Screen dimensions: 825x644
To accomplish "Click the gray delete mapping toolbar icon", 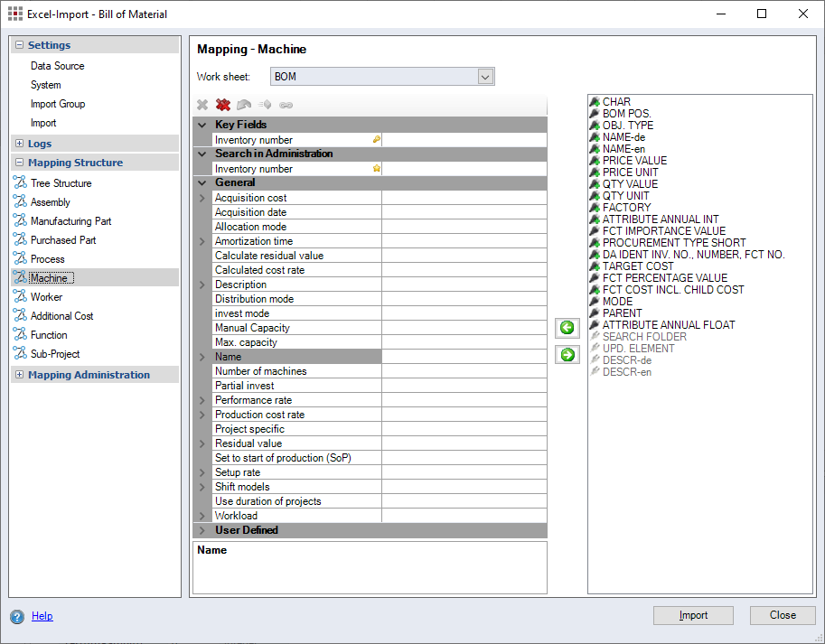I will click(202, 105).
